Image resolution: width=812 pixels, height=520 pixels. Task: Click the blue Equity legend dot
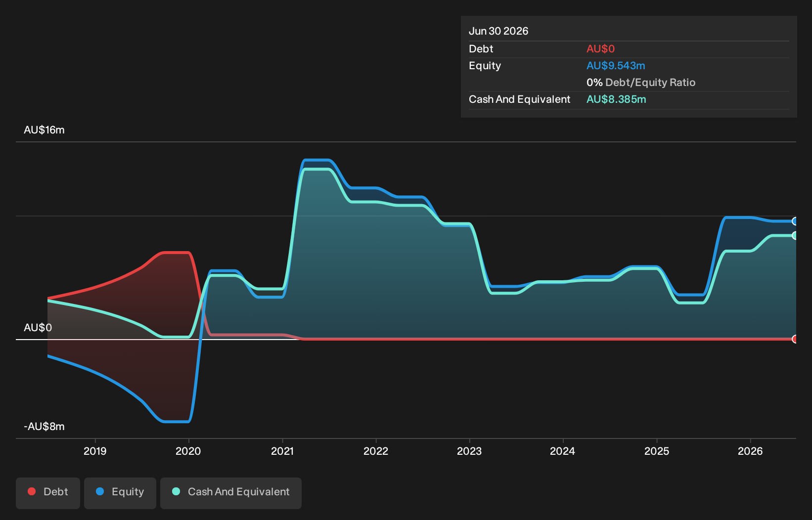click(x=100, y=491)
